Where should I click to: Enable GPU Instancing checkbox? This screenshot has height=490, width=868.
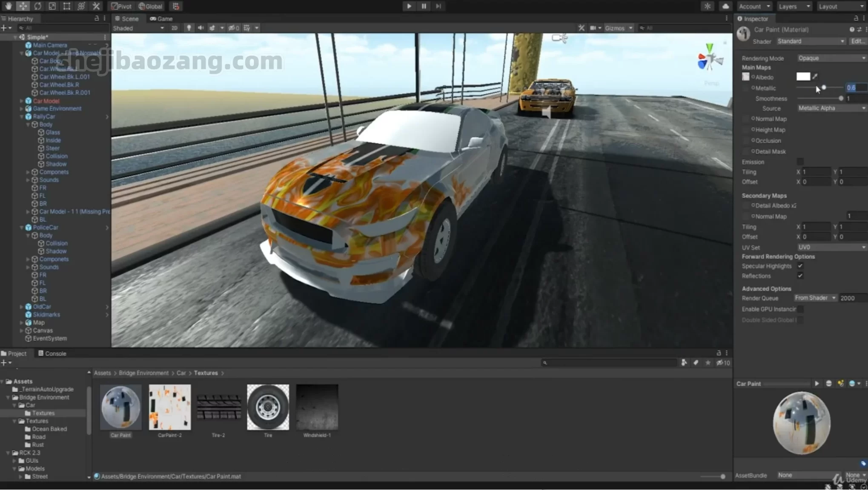coord(800,309)
